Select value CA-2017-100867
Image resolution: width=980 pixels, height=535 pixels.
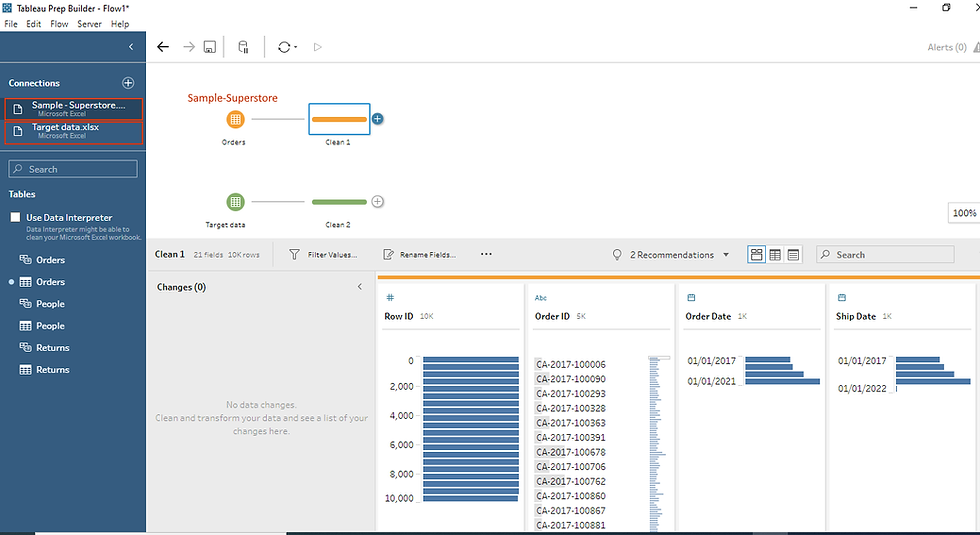coord(571,511)
